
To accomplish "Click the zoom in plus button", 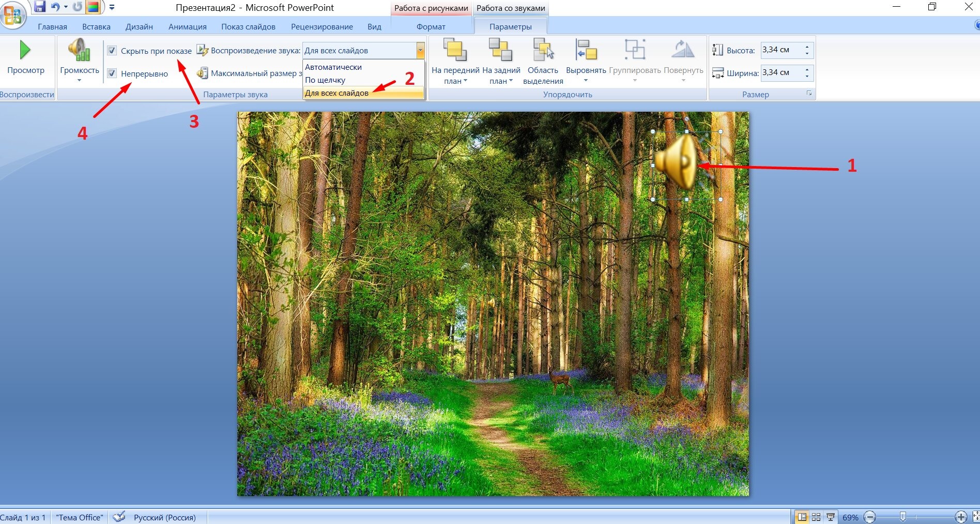I will [961, 517].
